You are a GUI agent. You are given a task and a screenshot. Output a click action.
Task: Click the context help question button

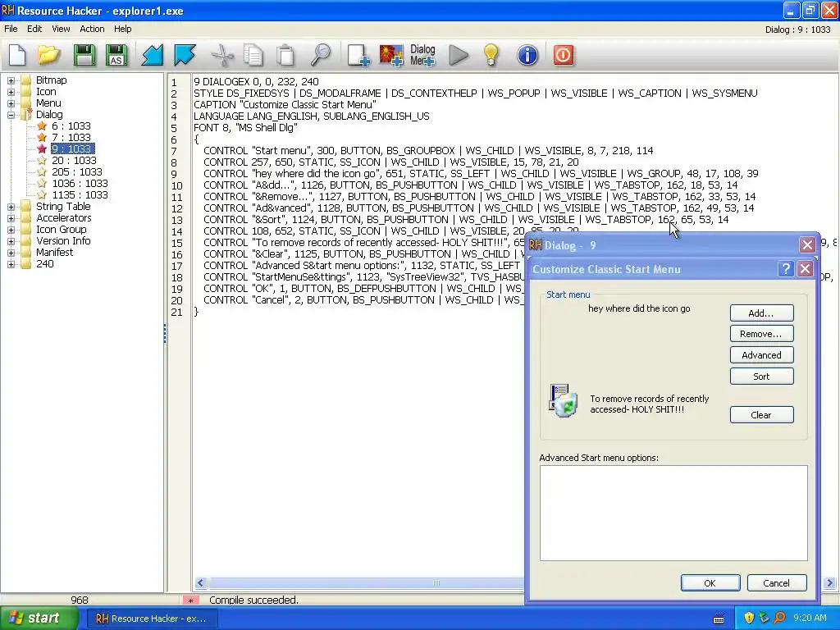click(x=785, y=268)
